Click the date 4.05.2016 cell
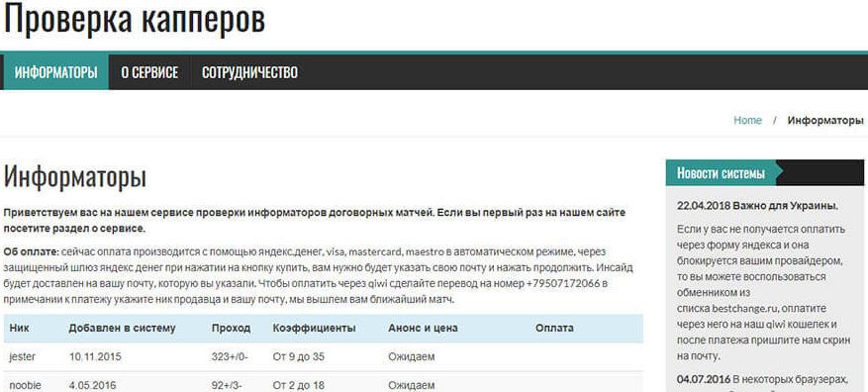The height and width of the screenshot is (392, 868). click(92, 385)
